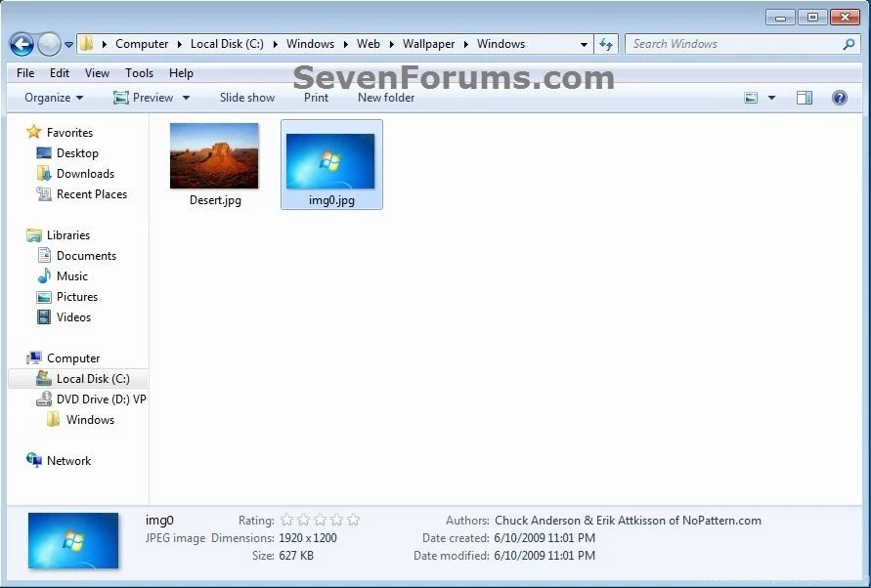Open Downloads in Favorites

tap(85, 174)
